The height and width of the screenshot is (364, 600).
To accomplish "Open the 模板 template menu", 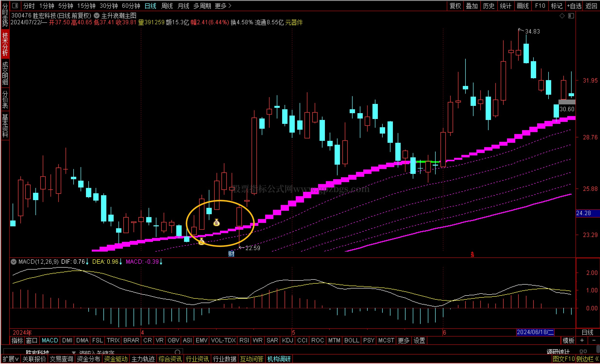I will pyautogui.click(x=568, y=340).
